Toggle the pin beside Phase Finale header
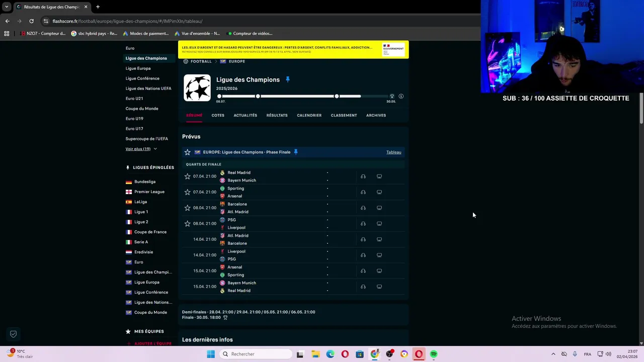The width and height of the screenshot is (644, 362). click(296, 152)
